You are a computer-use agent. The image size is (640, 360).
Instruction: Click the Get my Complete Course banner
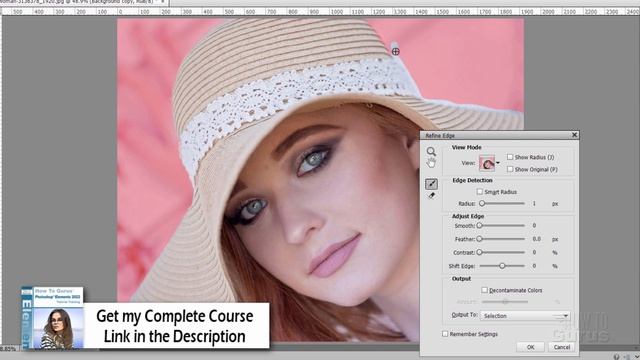pyautogui.click(x=176, y=326)
